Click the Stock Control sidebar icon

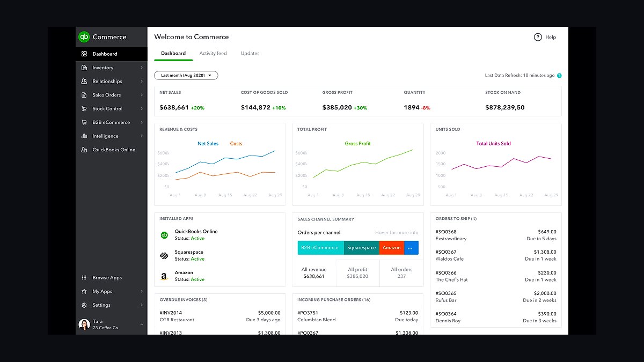click(84, 109)
